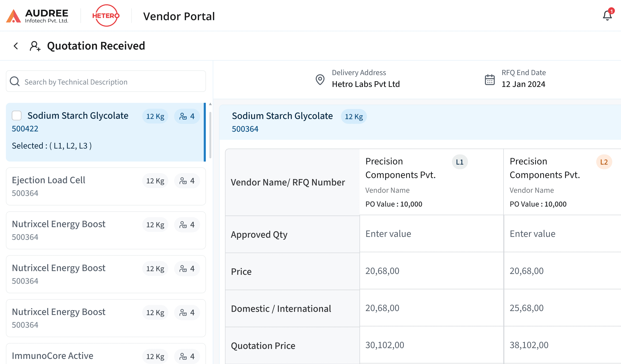Click the Audree Infotech logo

37,16
